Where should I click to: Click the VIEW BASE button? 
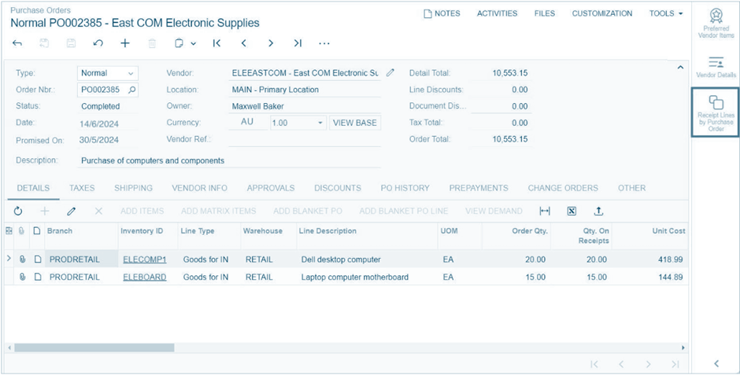pyautogui.click(x=355, y=123)
